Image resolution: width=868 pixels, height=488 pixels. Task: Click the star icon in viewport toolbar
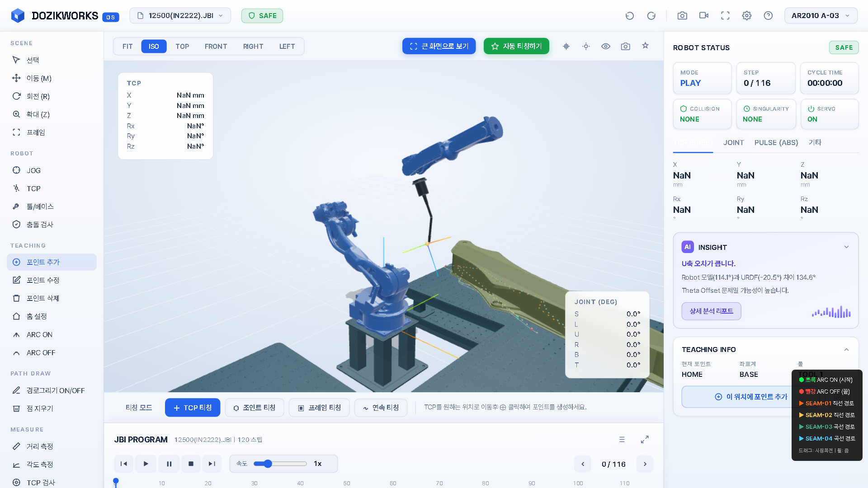point(646,46)
